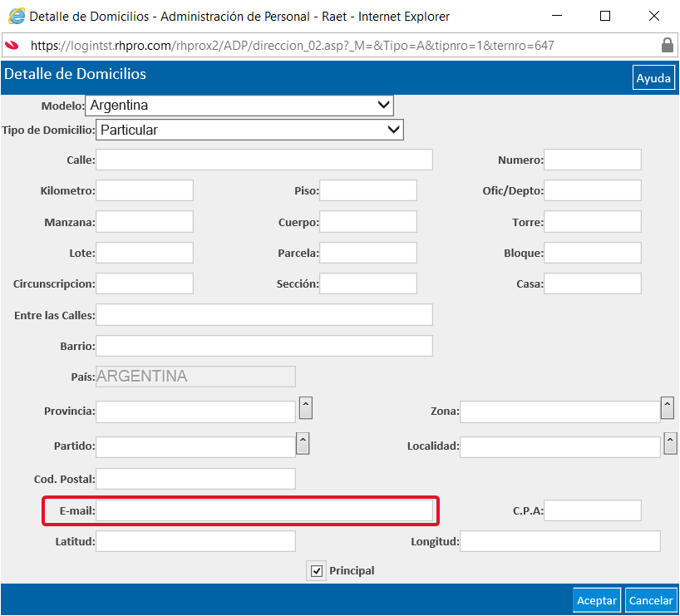Screen dimensions: 680x616
Task: Focus the Kilometro input field
Action: pos(145,190)
